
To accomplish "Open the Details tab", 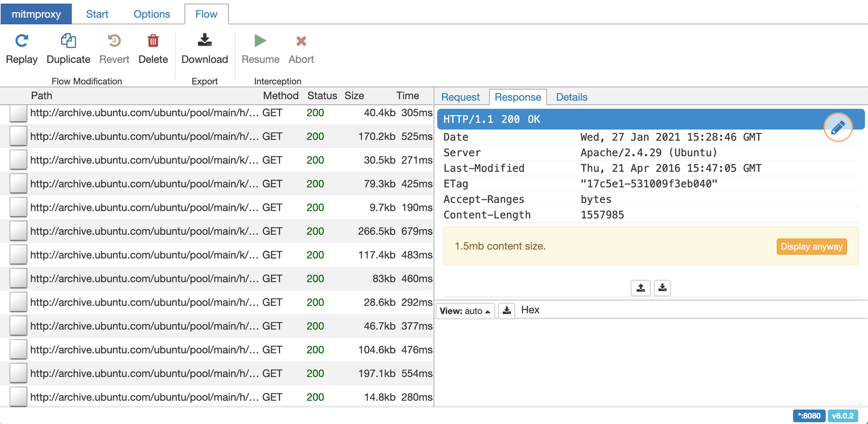I will [571, 97].
